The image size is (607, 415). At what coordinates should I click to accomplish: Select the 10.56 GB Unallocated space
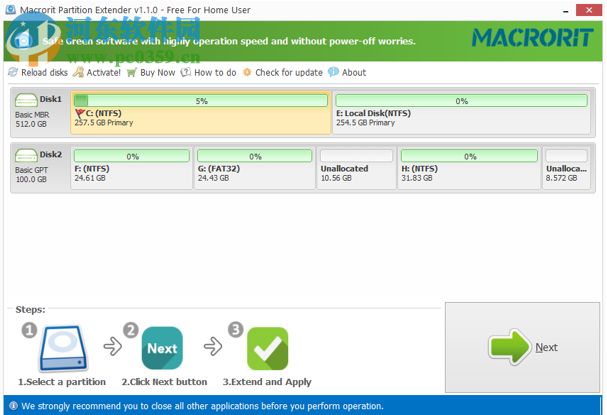357,168
